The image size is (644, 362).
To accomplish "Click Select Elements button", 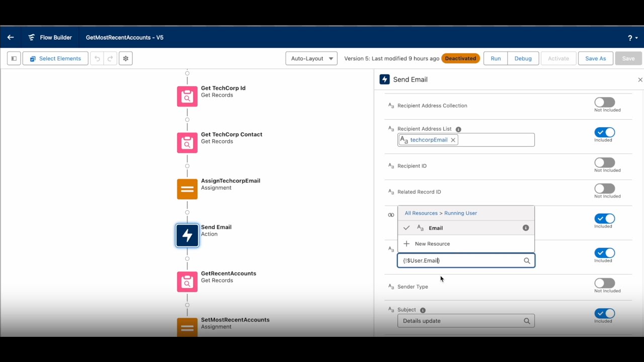I will 55,58.
